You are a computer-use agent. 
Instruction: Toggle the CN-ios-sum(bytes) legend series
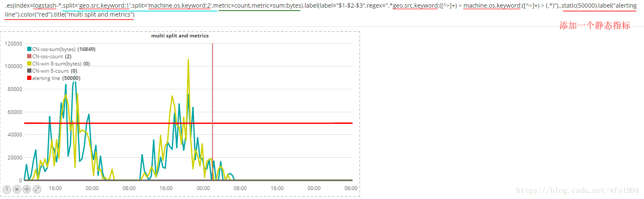[x=61, y=49]
